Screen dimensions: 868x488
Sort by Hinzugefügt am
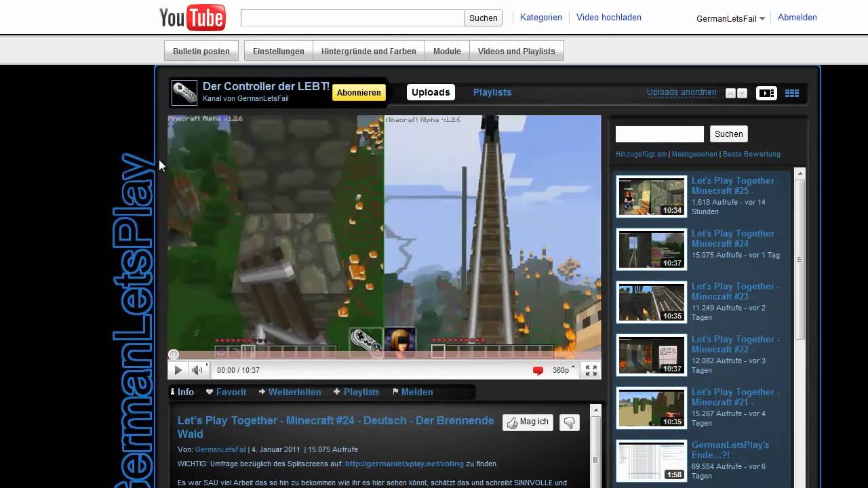click(x=641, y=154)
